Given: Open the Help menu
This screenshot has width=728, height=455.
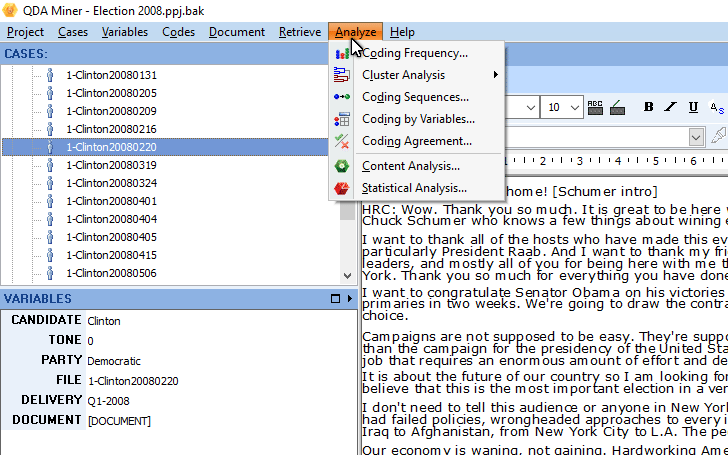Looking at the screenshot, I should [x=402, y=32].
